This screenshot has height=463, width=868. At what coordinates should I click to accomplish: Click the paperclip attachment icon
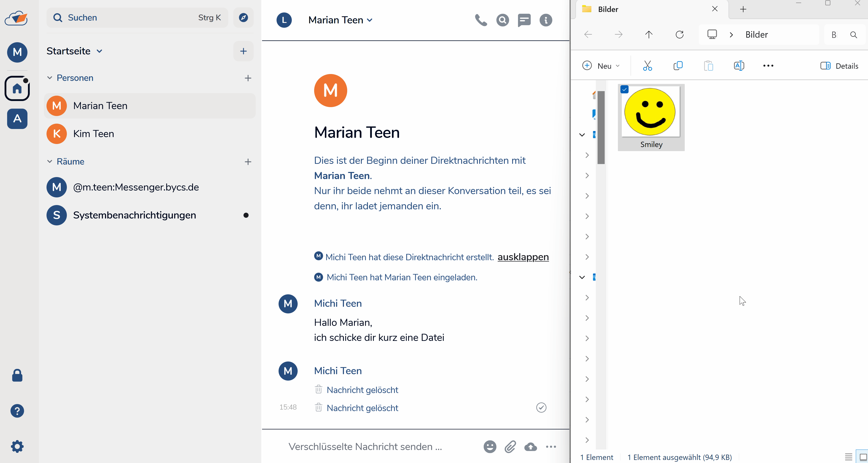(510, 447)
